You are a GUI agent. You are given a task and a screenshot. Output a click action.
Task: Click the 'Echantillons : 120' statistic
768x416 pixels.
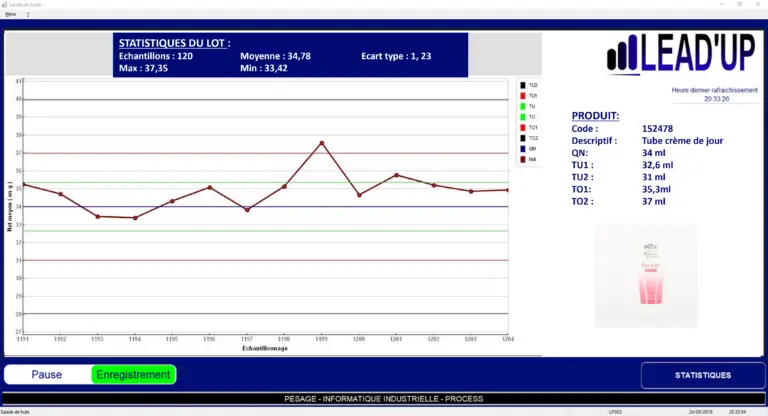click(156, 56)
